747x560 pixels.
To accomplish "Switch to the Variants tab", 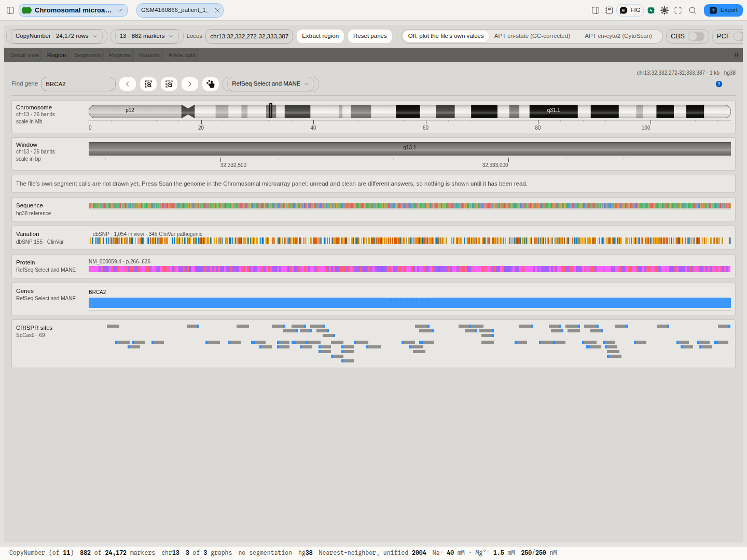I will pyautogui.click(x=149, y=55).
